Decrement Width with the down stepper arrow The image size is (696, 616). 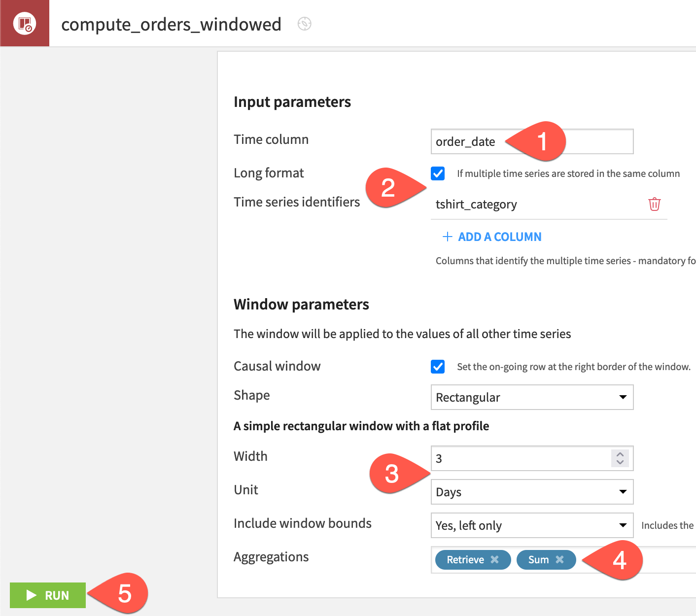click(x=620, y=463)
